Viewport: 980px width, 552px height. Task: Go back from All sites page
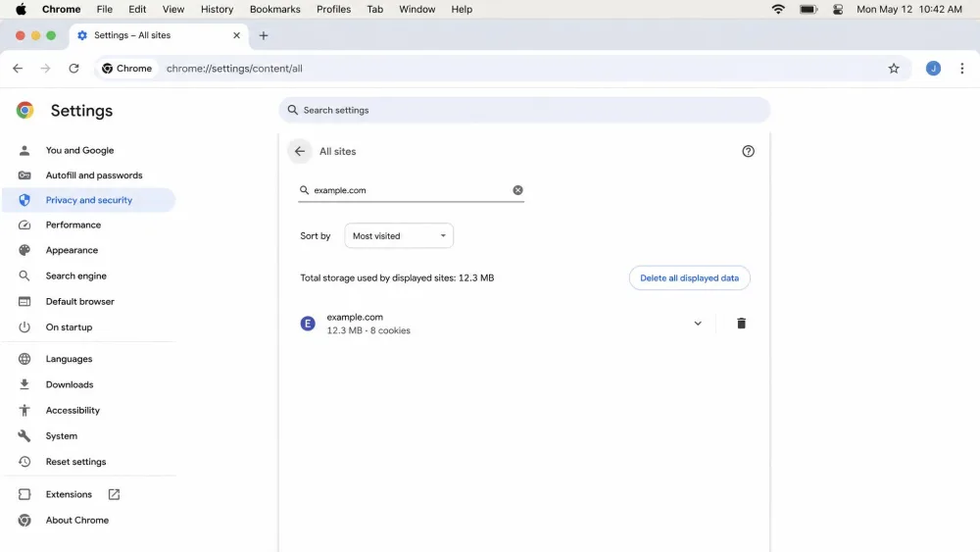click(x=300, y=151)
